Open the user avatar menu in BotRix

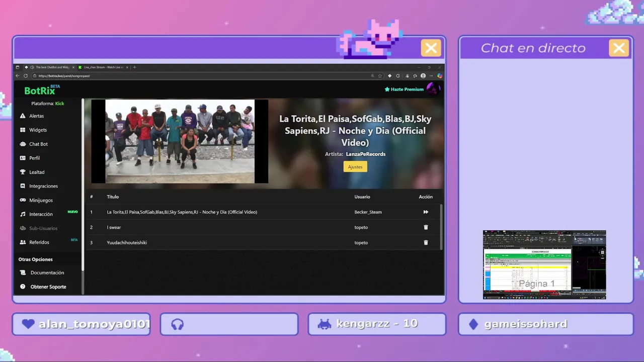click(x=433, y=89)
